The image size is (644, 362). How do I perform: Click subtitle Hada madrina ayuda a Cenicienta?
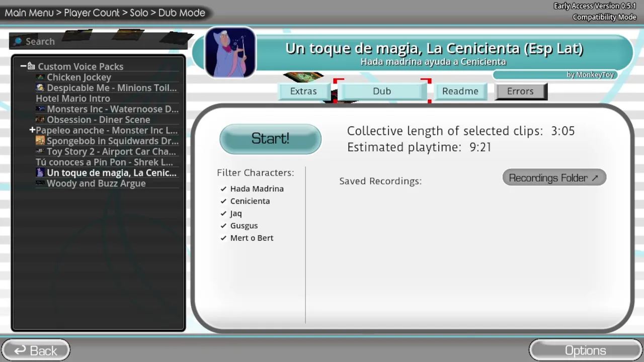433,62
